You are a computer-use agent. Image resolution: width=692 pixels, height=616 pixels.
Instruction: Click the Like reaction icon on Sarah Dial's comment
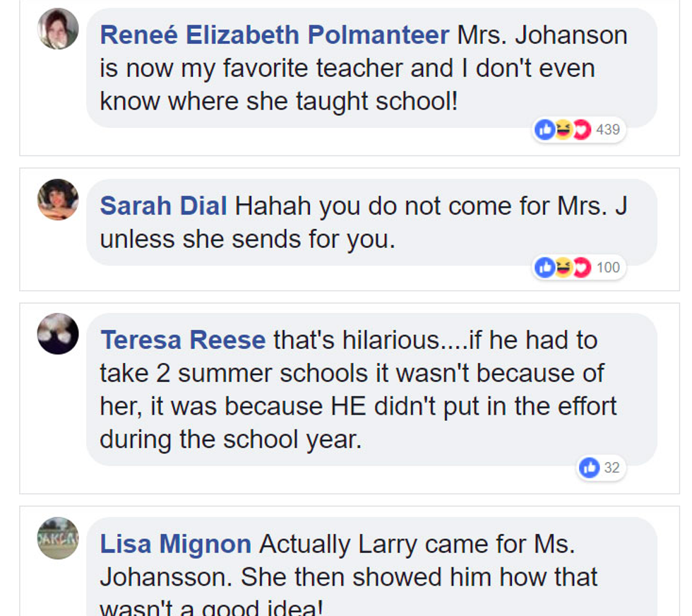click(545, 267)
